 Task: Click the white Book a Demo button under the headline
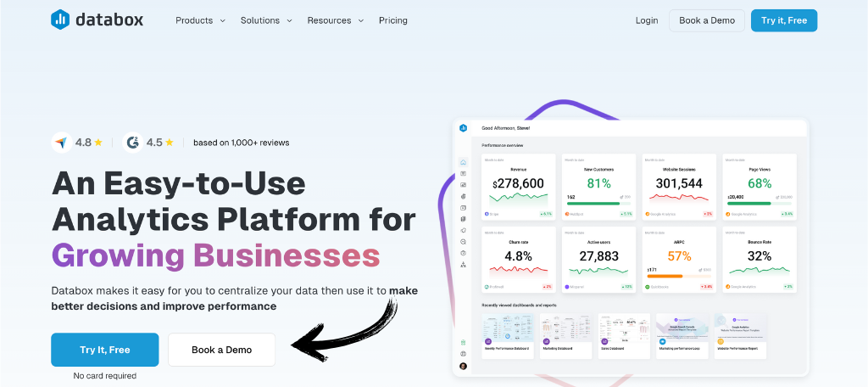click(x=221, y=350)
